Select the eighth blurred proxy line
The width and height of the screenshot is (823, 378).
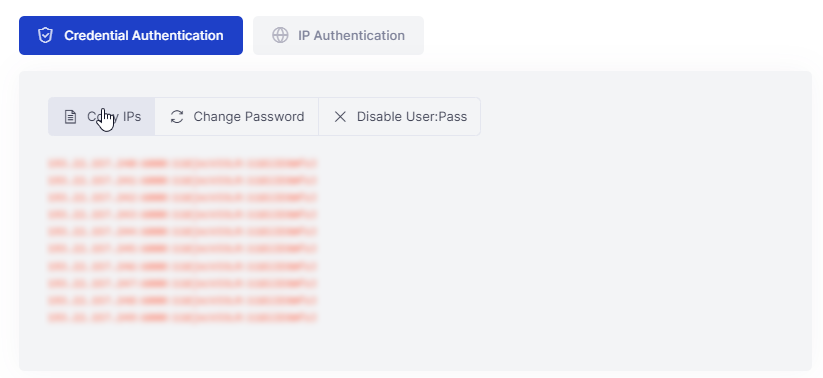[x=183, y=284]
